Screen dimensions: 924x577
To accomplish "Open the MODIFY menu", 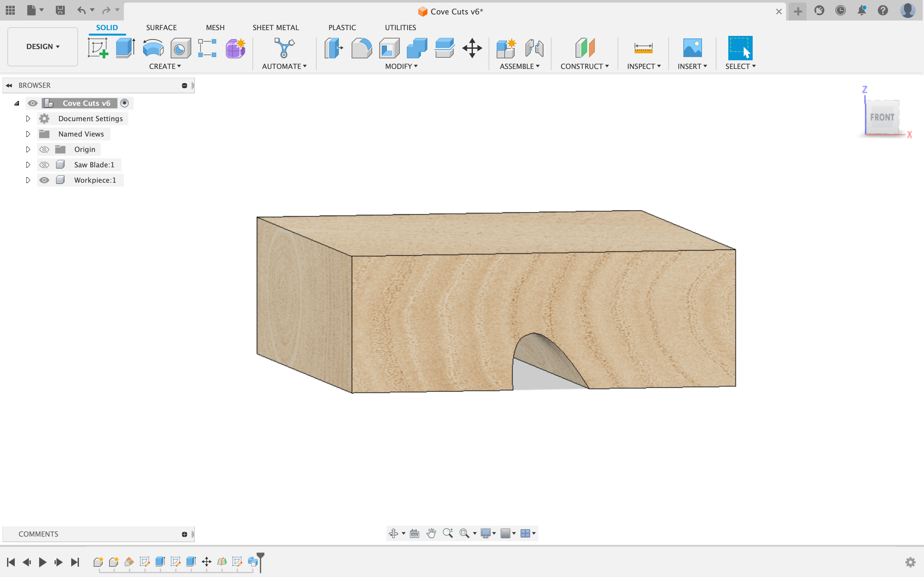I will click(x=401, y=66).
